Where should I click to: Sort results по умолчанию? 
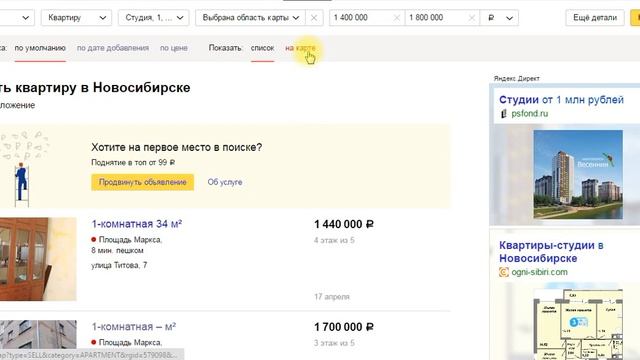point(40,48)
